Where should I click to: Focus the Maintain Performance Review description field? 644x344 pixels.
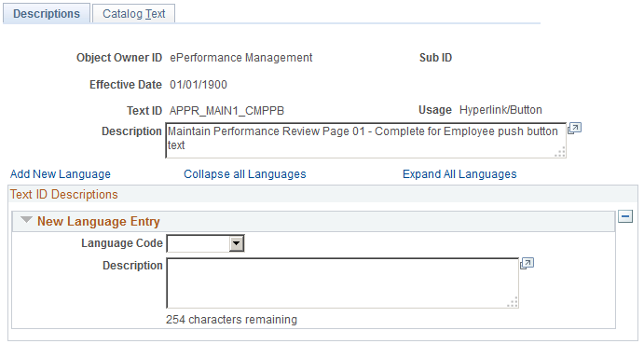click(x=365, y=140)
